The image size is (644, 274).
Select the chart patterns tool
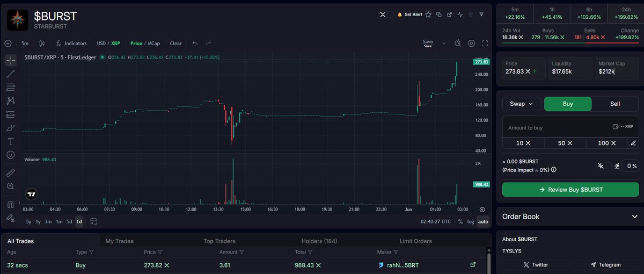pyautogui.click(x=10, y=100)
